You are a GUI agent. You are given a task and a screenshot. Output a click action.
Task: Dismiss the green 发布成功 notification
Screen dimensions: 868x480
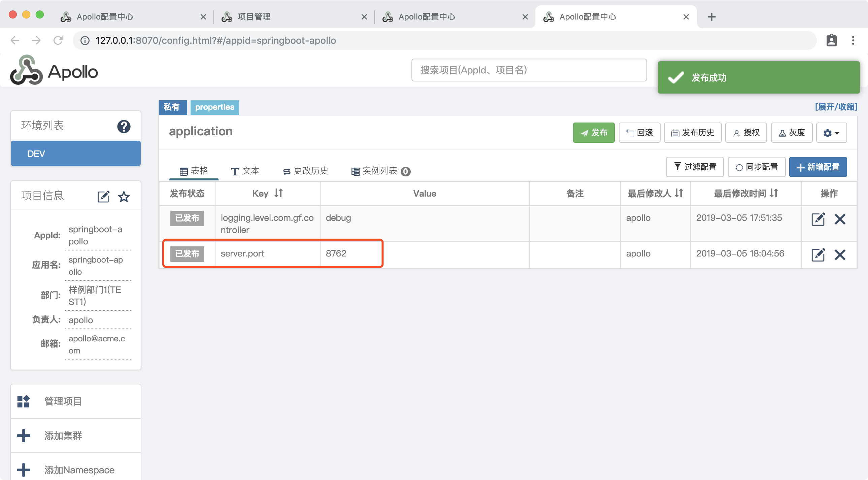(x=758, y=77)
